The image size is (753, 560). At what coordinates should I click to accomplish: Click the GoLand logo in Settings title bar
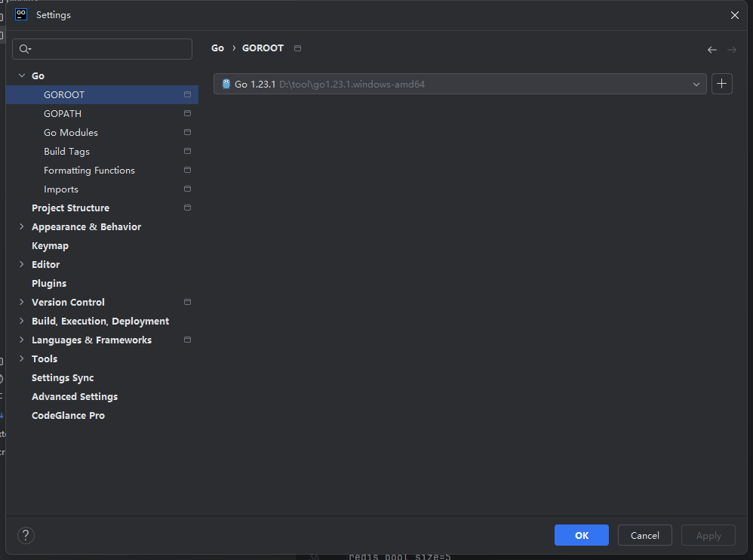coord(21,14)
